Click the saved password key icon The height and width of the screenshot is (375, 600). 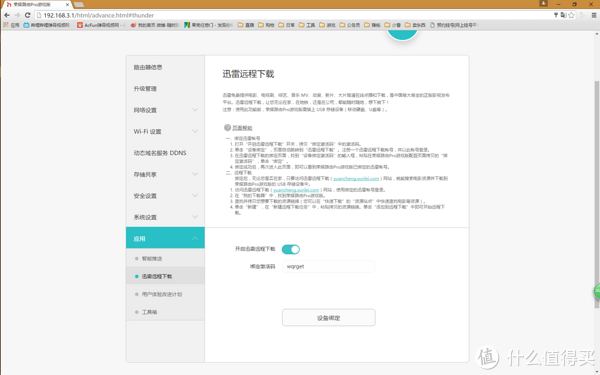coord(556,15)
